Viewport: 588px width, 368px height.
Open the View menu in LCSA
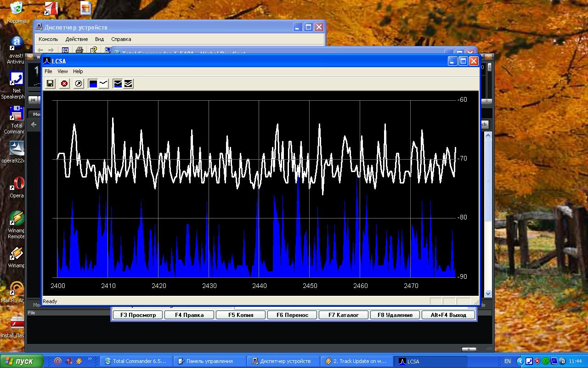click(x=62, y=71)
